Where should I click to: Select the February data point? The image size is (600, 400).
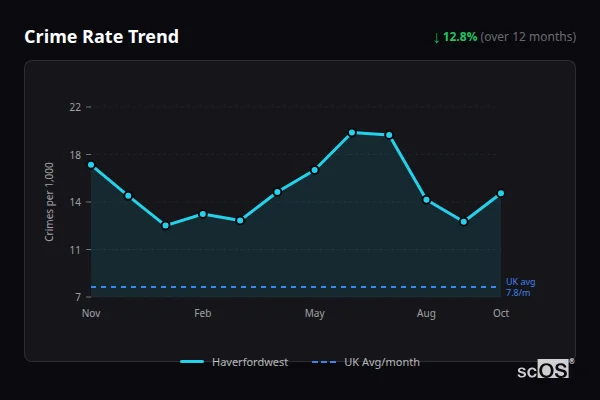(203, 214)
